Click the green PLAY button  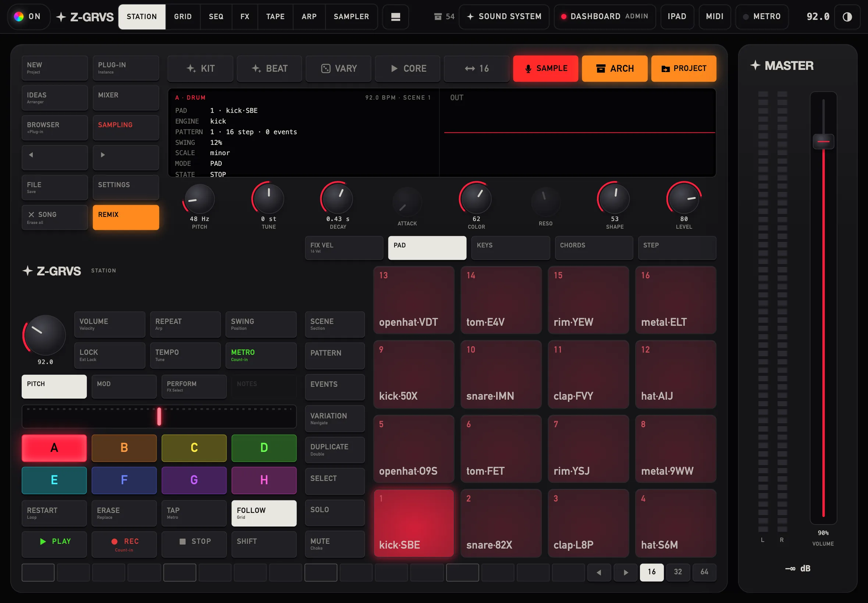point(54,545)
